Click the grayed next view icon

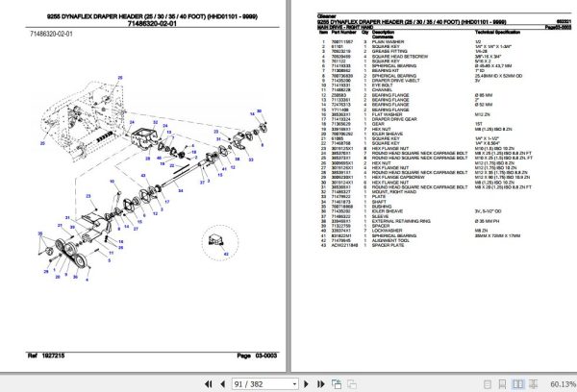(352, 384)
